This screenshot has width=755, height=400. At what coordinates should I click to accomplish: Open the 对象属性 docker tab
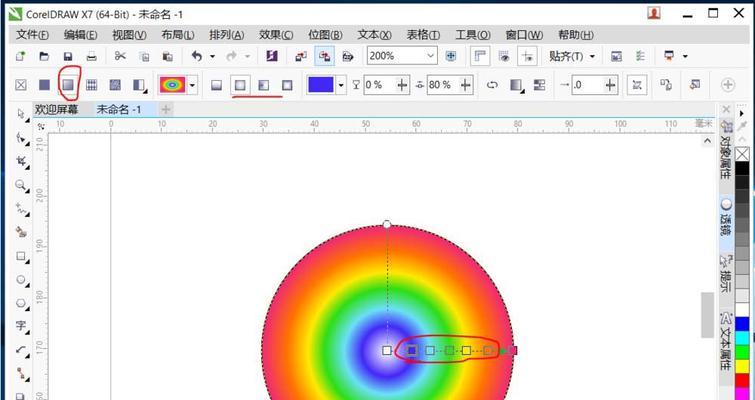click(726, 149)
